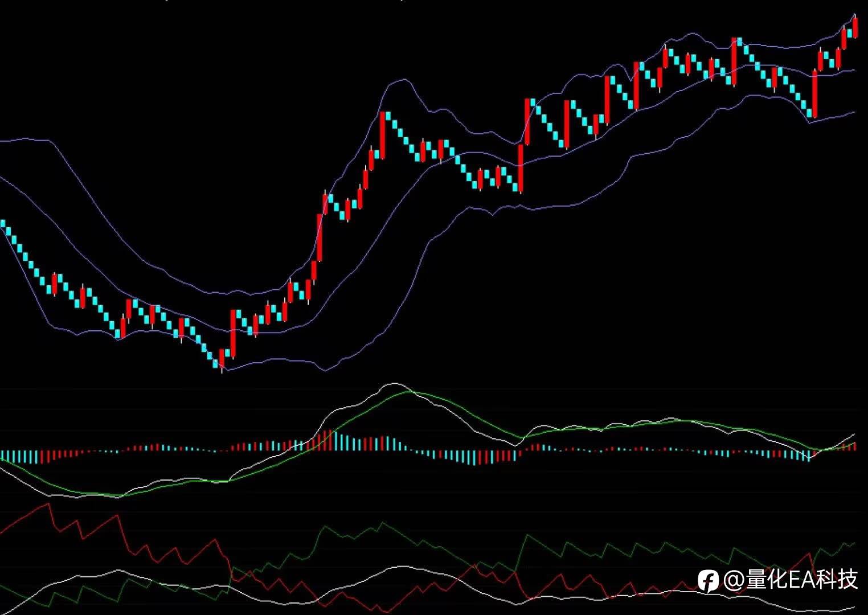Screen dimensions: 868x615
Task: Click the first cyan brick at the chart's left edge
Action: [2, 223]
